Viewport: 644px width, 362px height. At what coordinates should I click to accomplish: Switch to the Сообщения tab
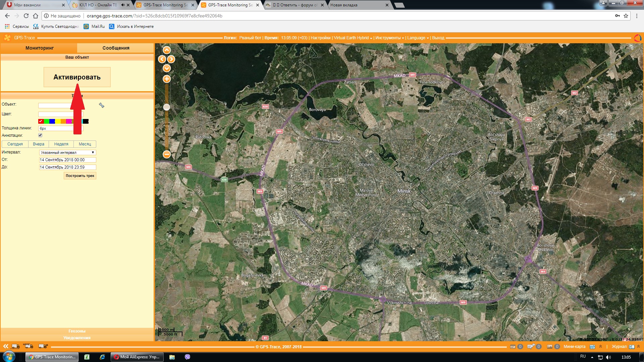(x=116, y=48)
